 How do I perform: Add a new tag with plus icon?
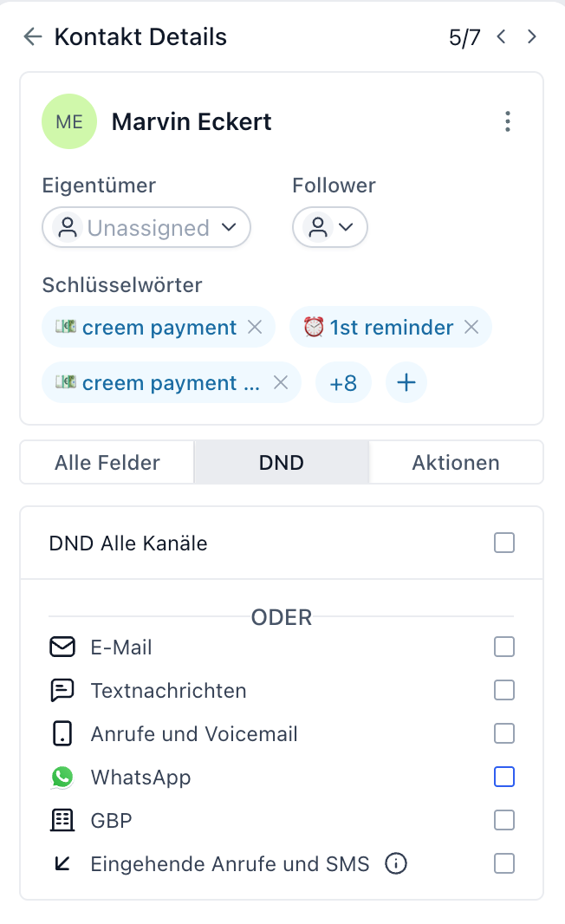(406, 382)
